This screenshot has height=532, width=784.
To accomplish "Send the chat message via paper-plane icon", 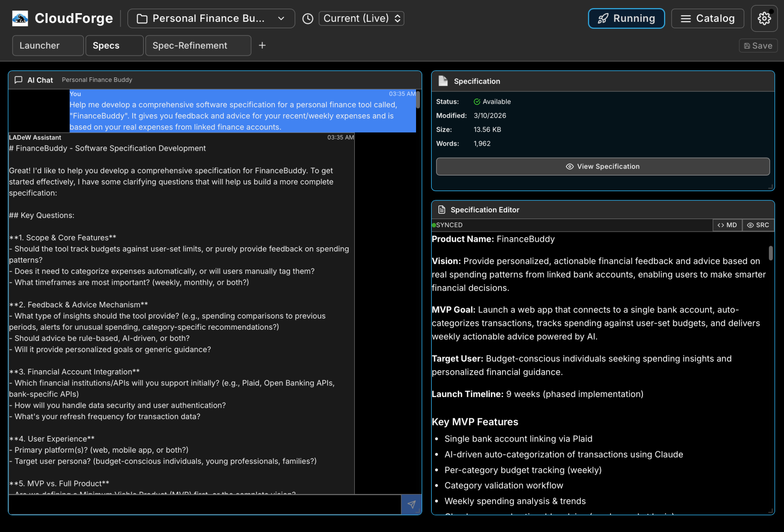I will 411,504.
